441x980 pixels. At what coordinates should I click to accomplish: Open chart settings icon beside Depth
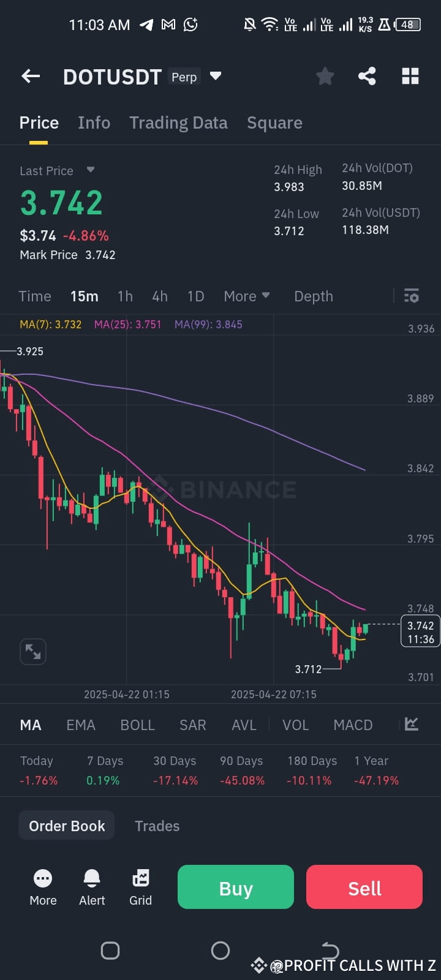(412, 296)
